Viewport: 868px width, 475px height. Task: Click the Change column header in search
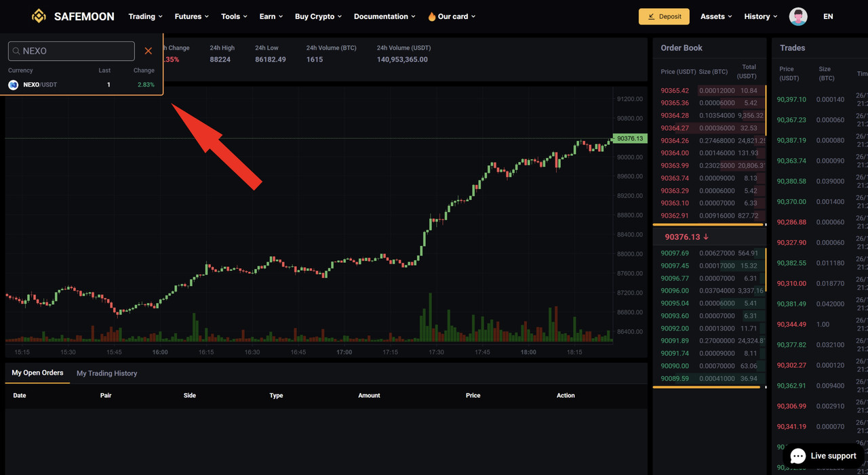click(144, 70)
